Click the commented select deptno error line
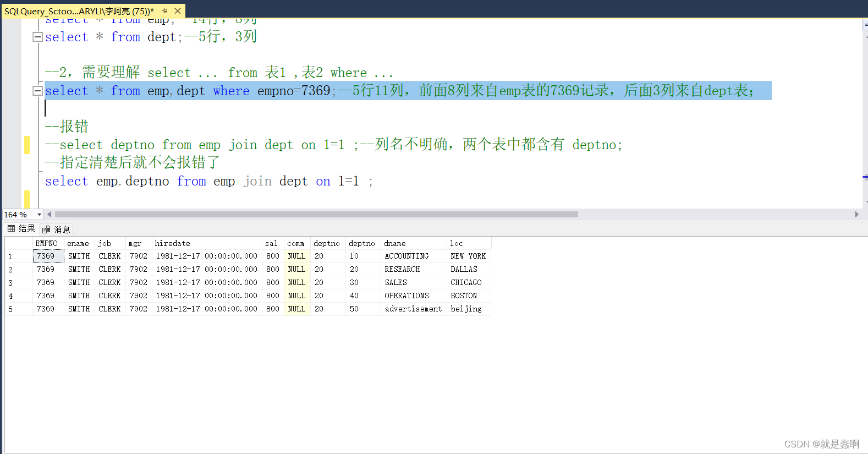The height and width of the screenshot is (454, 868). coord(333,145)
